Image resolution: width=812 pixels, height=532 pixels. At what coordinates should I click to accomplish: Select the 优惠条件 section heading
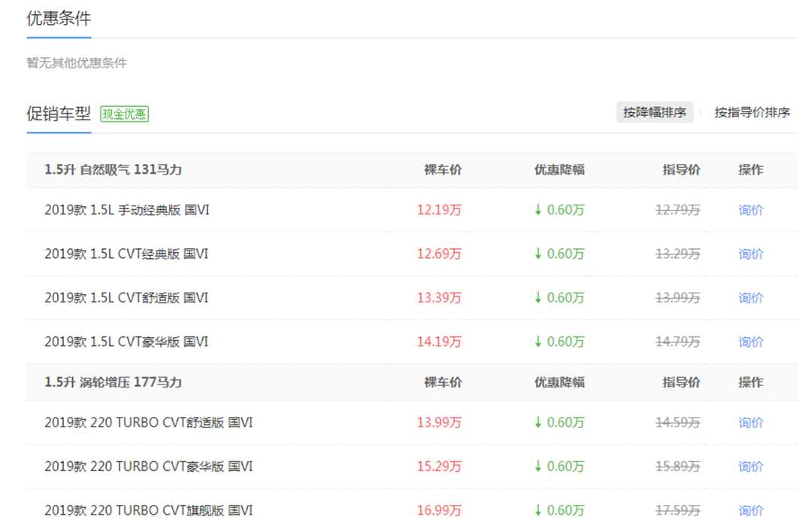pyautogui.click(x=59, y=19)
